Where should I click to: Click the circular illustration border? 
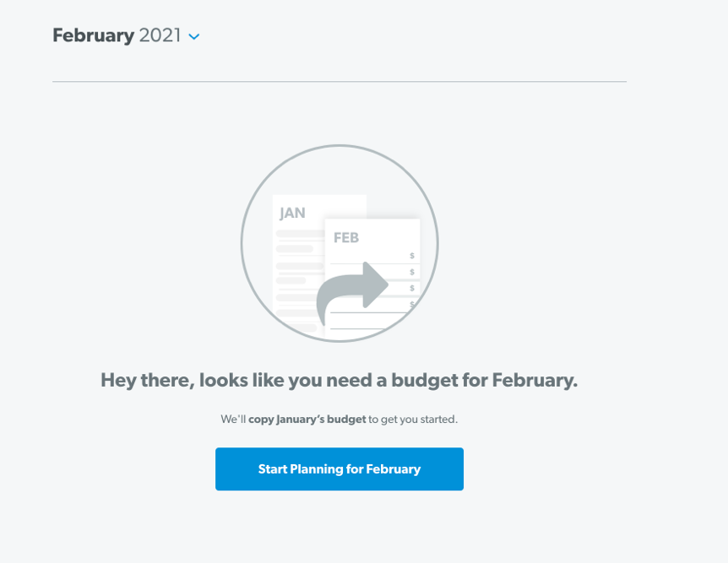click(340, 146)
